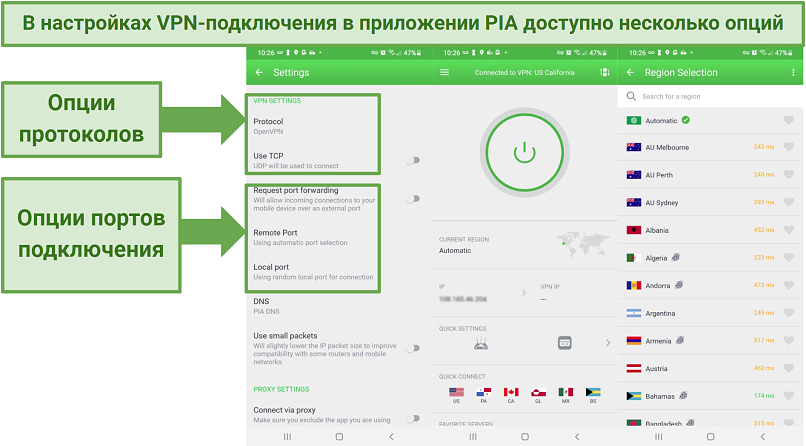This screenshot has width=806, height=446.
Task: Tap Android home button on Settings screen
Action: click(339, 437)
